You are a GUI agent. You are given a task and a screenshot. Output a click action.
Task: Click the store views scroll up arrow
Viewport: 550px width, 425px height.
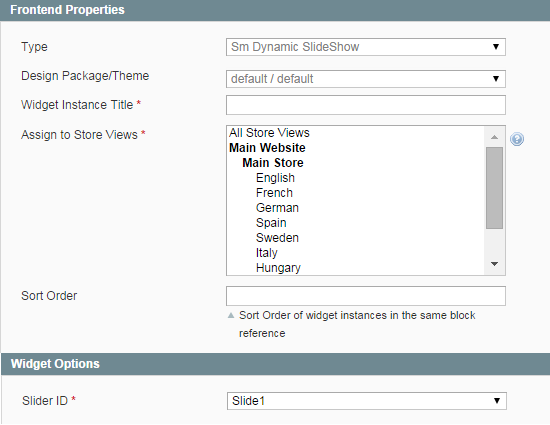[x=495, y=137]
